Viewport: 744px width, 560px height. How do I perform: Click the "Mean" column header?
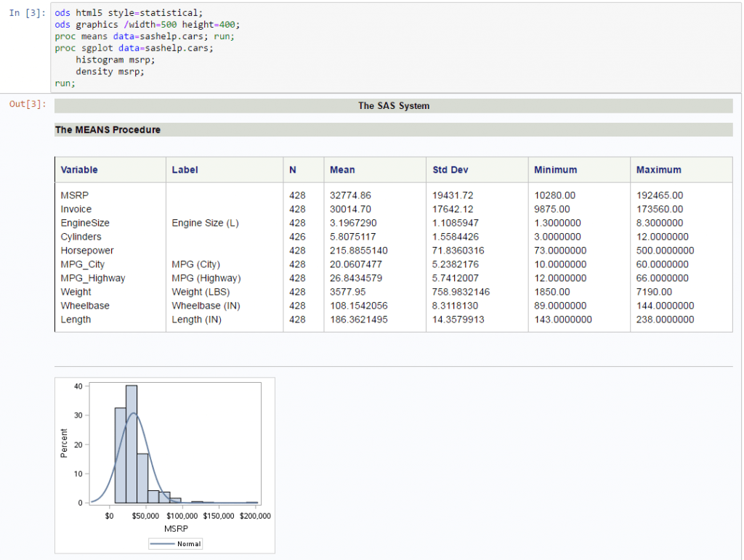tap(342, 169)
